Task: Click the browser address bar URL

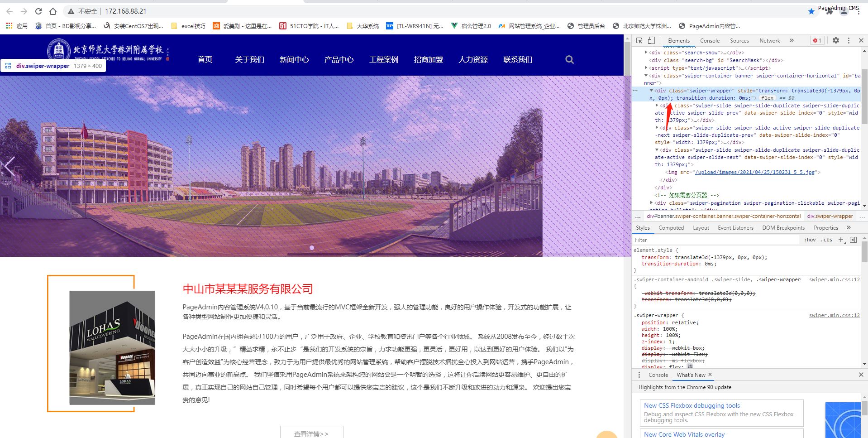Action: pyautogui.click(x=126, y=11)
